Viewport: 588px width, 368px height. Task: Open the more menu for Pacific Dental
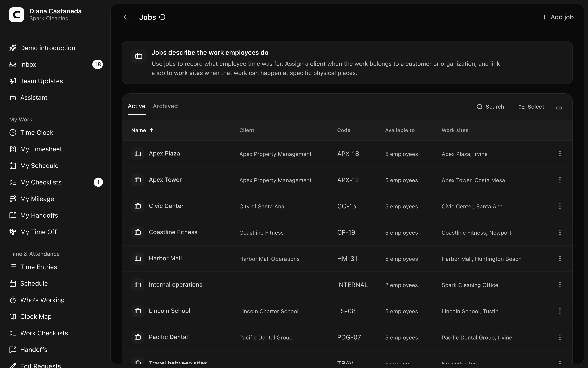click(560, 337)
